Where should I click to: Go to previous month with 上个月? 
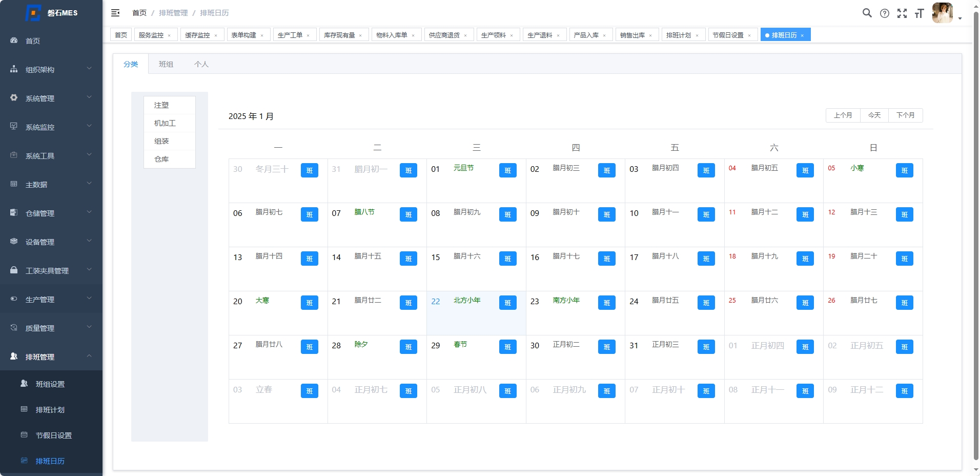[843, 115]
